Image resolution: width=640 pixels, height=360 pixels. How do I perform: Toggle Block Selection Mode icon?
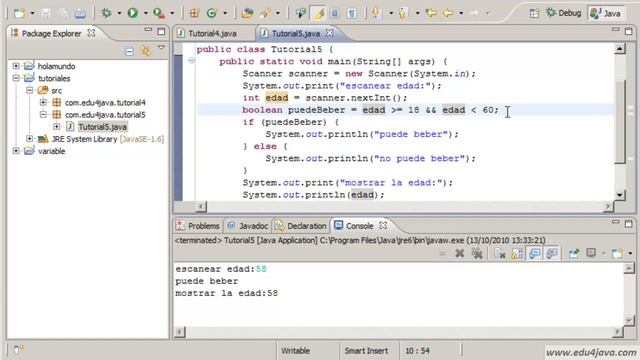334,13
